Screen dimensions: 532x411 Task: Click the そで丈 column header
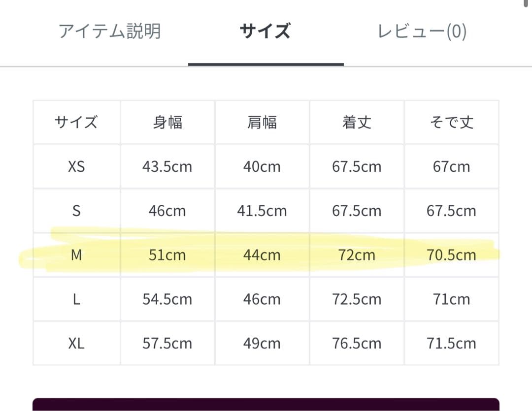(x=451, y=122)
